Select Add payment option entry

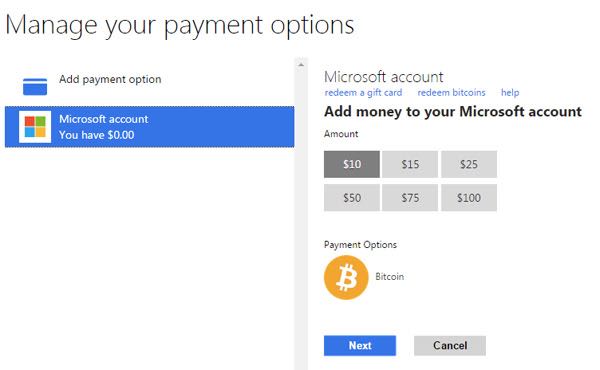coord(149,86)
